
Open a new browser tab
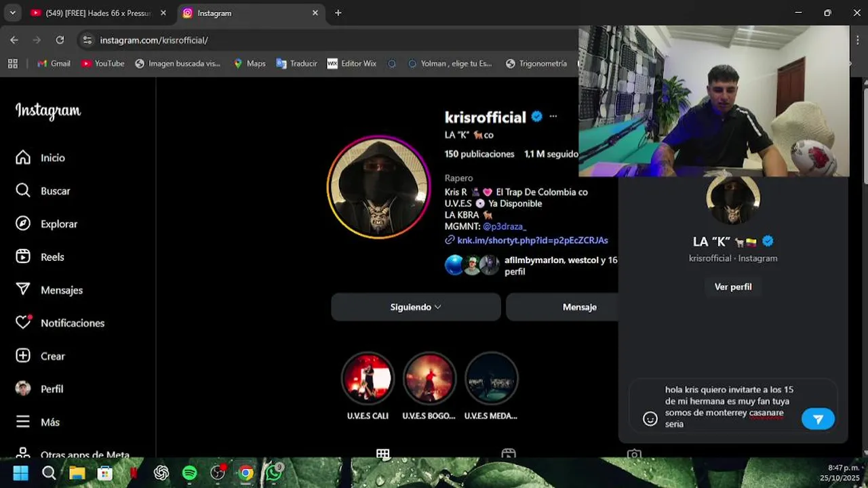(x=338, y=13)
